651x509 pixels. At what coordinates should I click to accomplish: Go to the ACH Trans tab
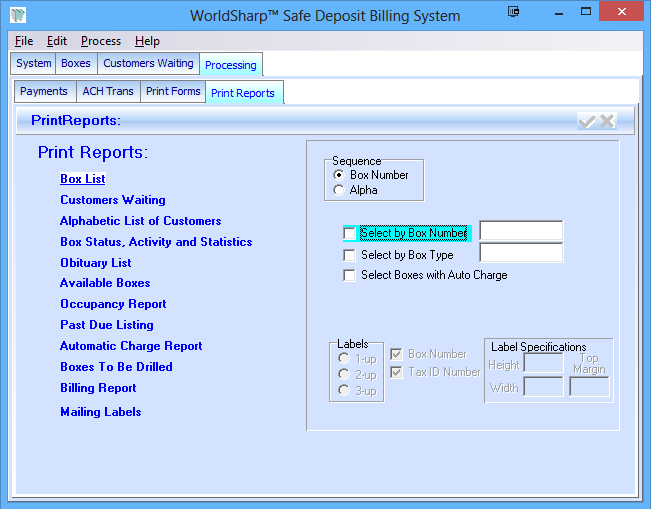click(108, 91)
